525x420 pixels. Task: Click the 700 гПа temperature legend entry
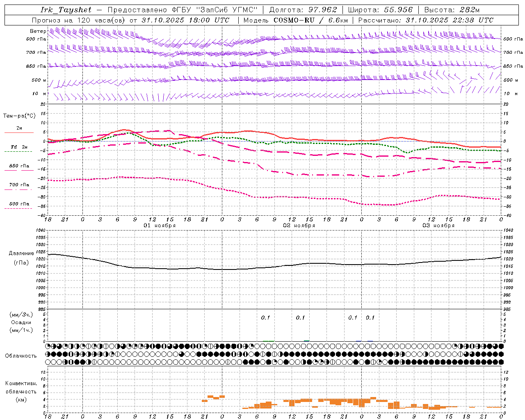coord(19,185)
